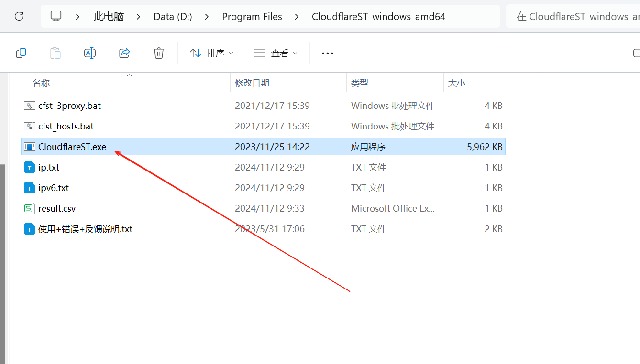640x364 pixels.
Task: Click the refresh icon in address bar
Action: pos(19,17)
